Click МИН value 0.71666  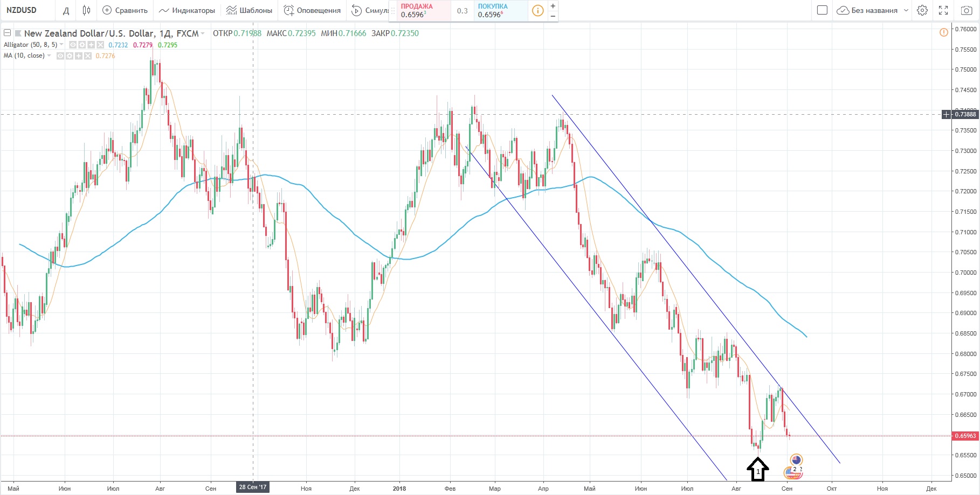[353, 33]
